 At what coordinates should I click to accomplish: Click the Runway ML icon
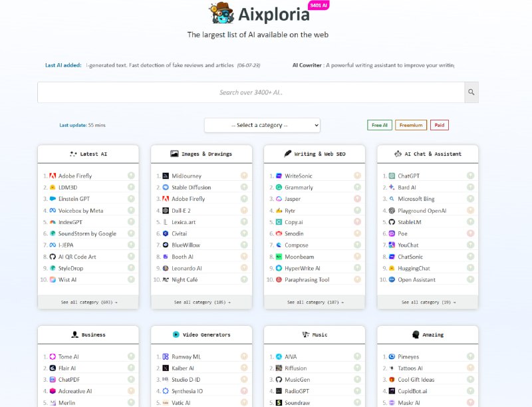pyautogui.click(x=166, y=356)
